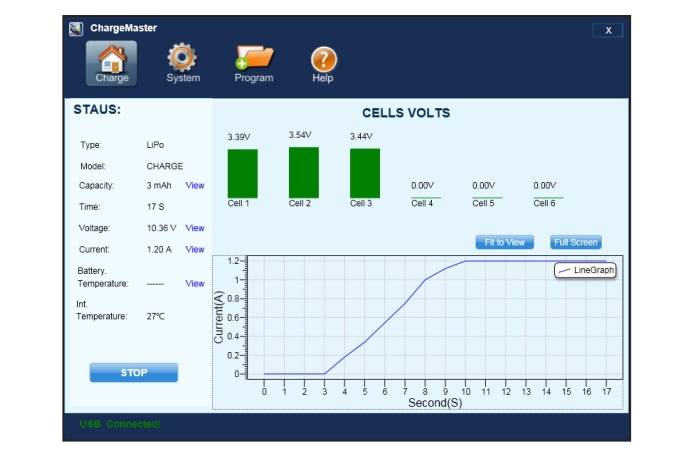The height and width of the screenshot is (453, 694).
Task: Click the CELLS VOLTS heading
Action: pyautogui.click(x=406, y=113)
